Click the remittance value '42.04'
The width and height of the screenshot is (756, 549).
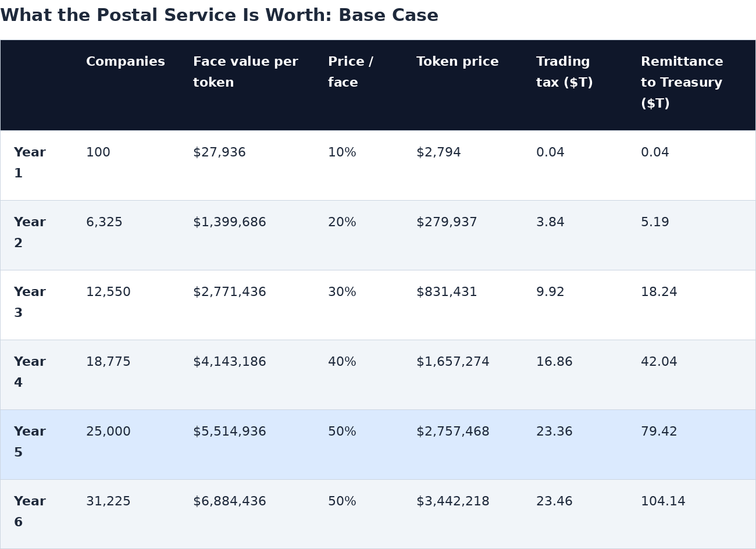659,362
